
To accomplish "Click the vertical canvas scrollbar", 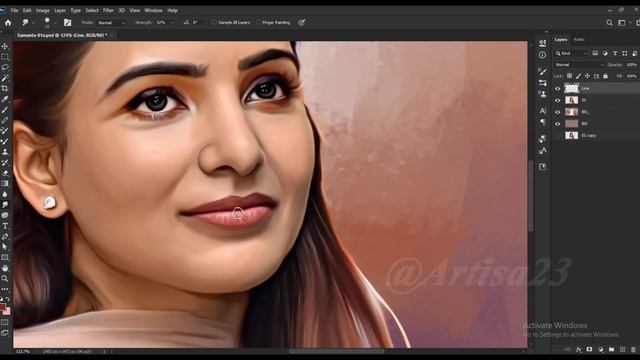I will tap(531, 196).
